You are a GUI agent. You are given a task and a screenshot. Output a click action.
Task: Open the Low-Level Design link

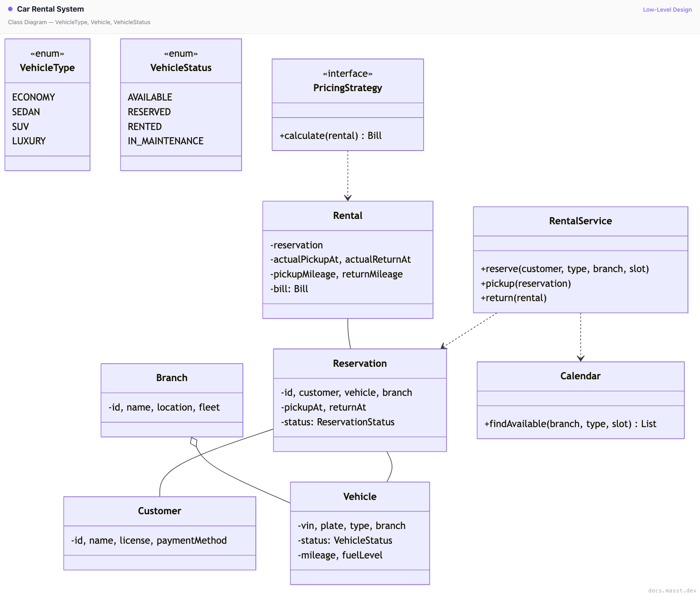click(x=667, y=9)
